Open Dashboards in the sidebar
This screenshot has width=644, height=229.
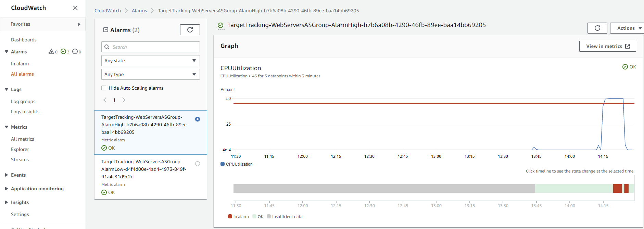point(24,40)
